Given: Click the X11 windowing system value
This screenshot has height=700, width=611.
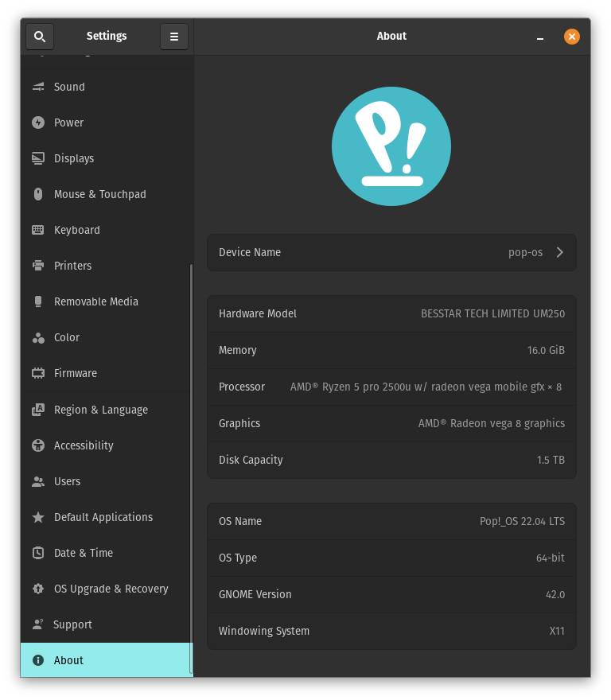Looking at the screenshot, I should click(557, 632).
